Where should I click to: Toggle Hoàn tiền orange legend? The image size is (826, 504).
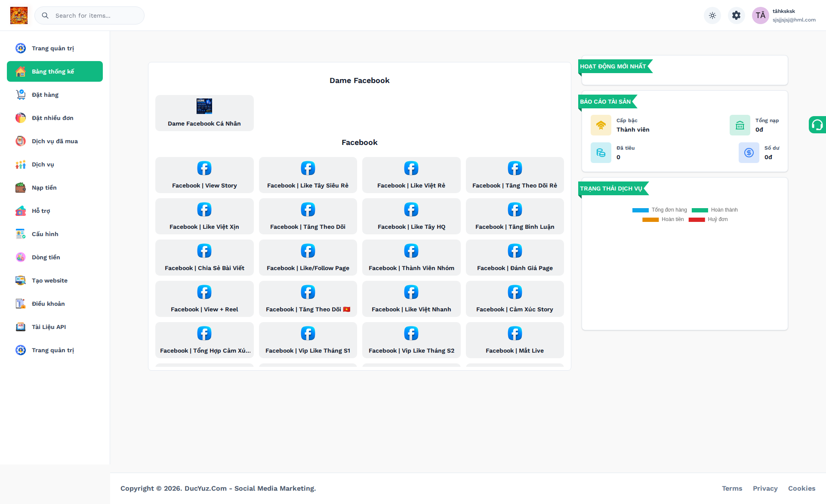pyautogui.click(x=663, y=219)
